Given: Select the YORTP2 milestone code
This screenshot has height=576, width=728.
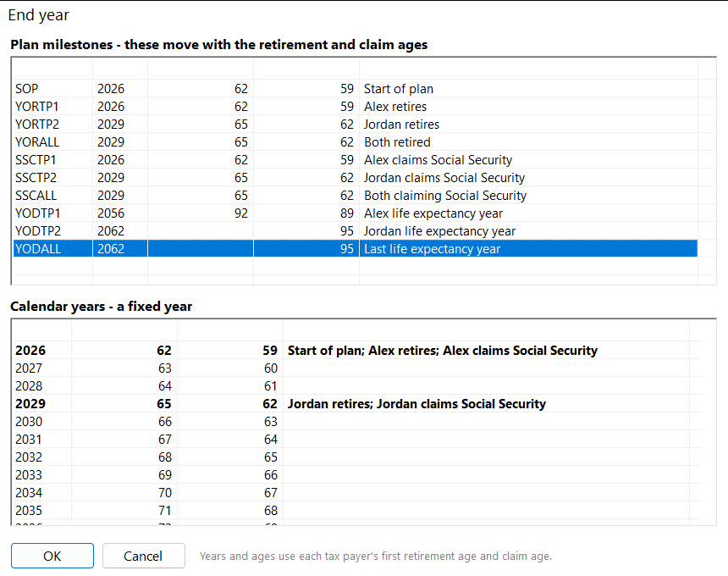Looking at the screenshot, I should 36,124.
